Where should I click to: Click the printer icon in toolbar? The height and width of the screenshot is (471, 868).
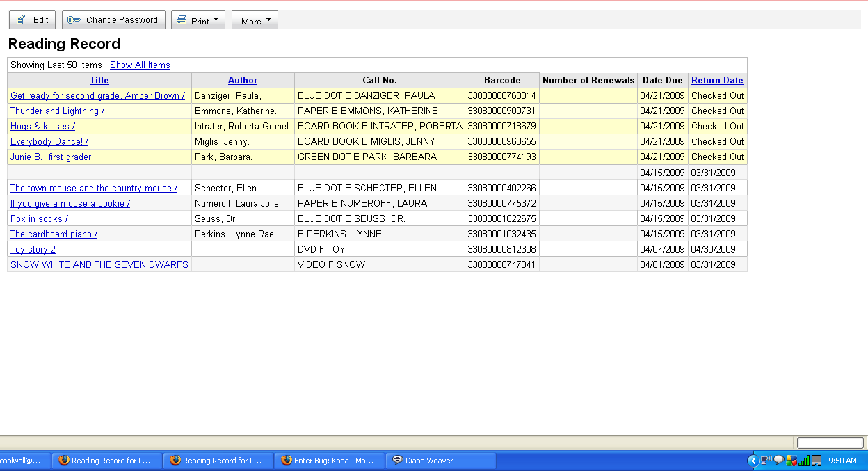click(182, 21)
